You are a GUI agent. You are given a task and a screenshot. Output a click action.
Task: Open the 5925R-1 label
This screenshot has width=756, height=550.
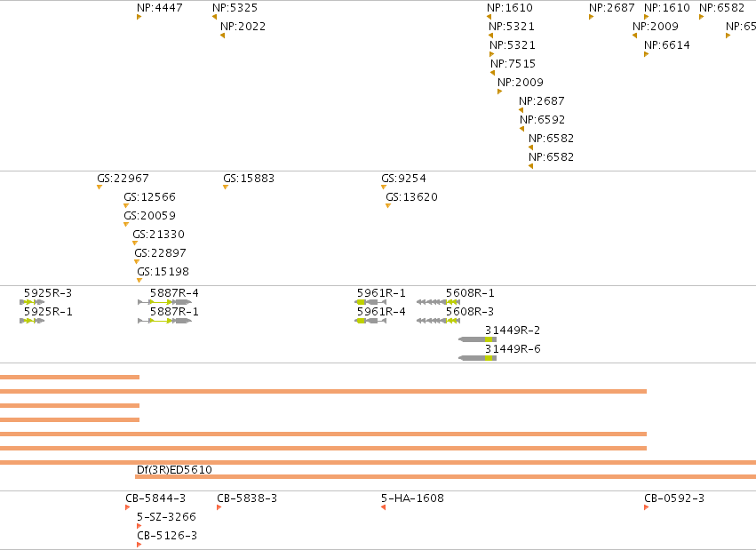point(48,312)
